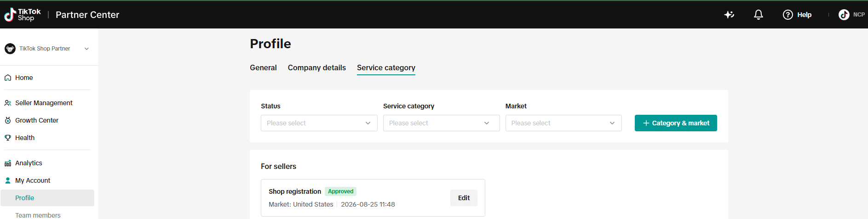Click the Seller Management people icon
Image resolution: width=868 pixels, height=219 pixels.
(x=8, y=103)
